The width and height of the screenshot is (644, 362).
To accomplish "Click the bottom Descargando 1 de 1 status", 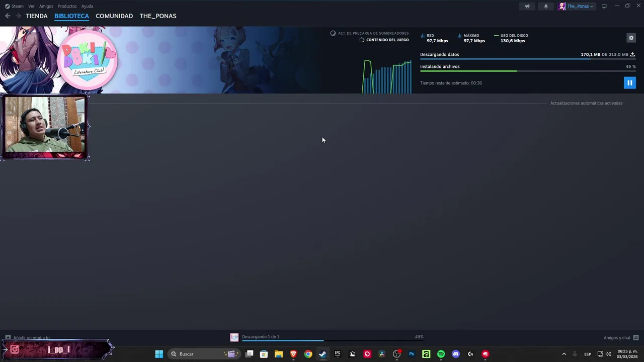I will click(x=261, y=336).
